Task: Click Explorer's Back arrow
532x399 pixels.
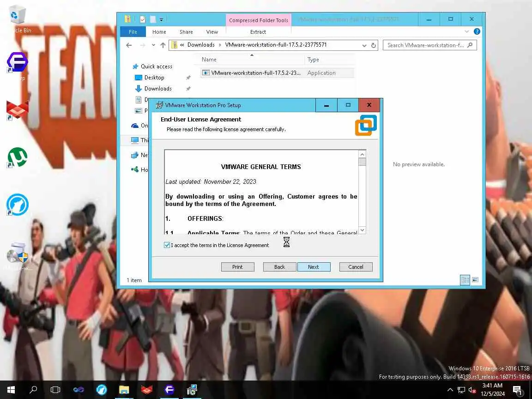Action: click(129, 45)
